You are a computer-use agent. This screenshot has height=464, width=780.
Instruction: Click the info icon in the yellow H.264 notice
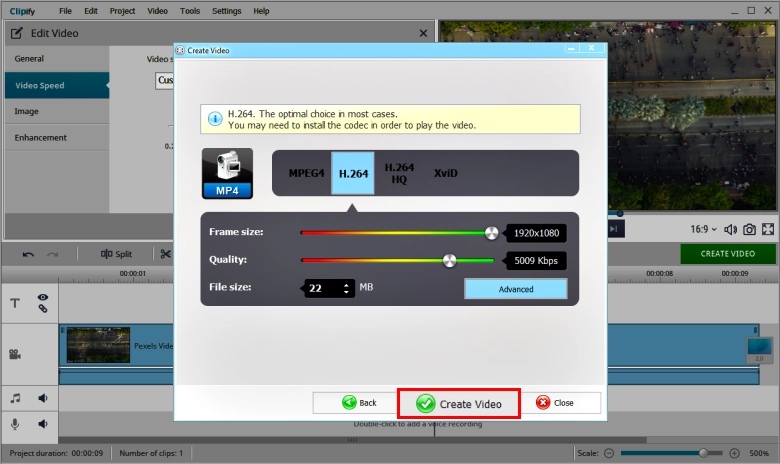[x=215, y=119]
